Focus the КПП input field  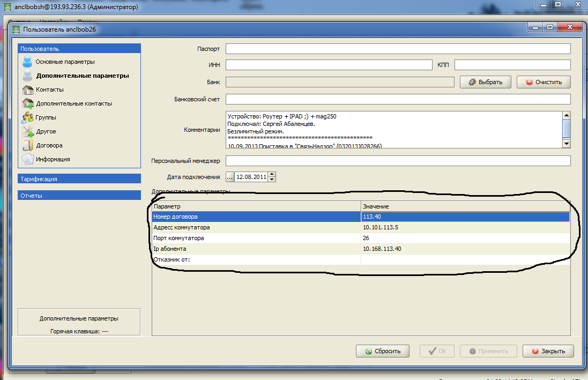(x=512, y=65)
